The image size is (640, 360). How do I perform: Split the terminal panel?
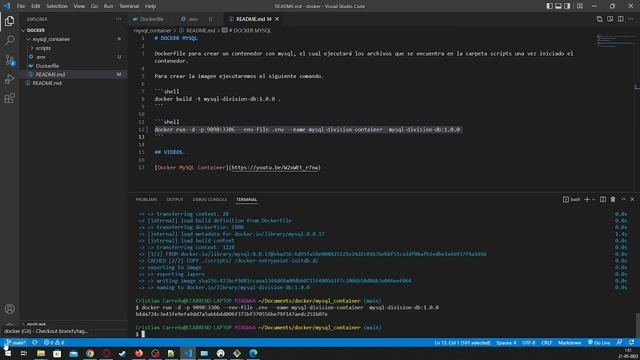pyautogui.click(x=602, y=200)
